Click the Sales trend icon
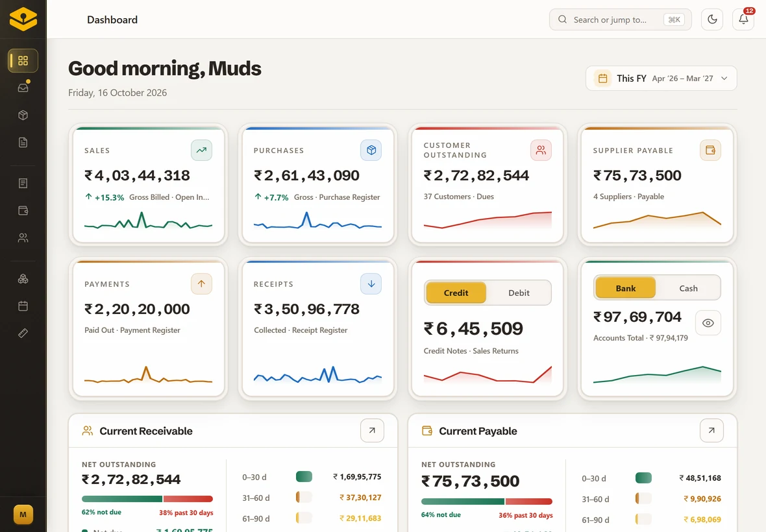 click(201, 151)
